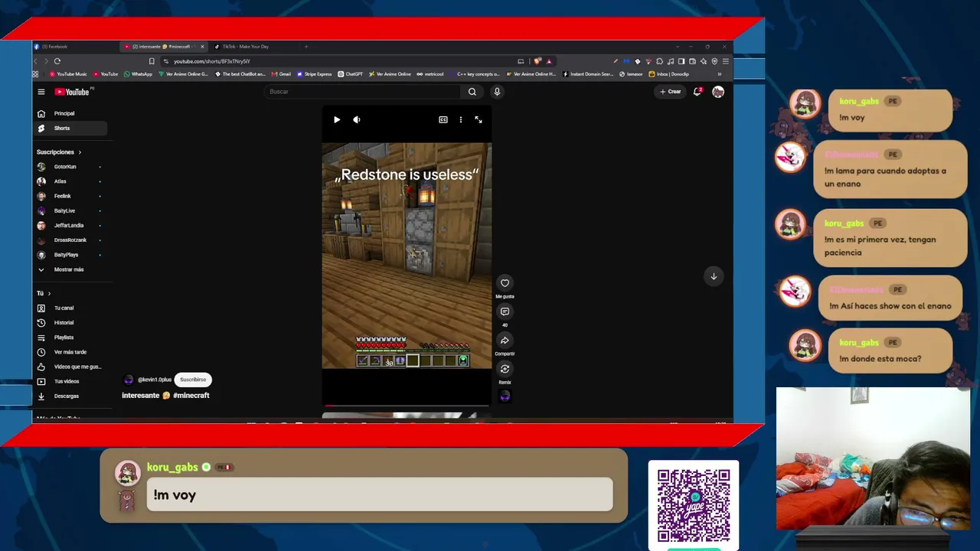This screenshot has width=980, height=551.
Task: Click the browser address bar URL
Action: pyautogui.click(x=212, y=61)
